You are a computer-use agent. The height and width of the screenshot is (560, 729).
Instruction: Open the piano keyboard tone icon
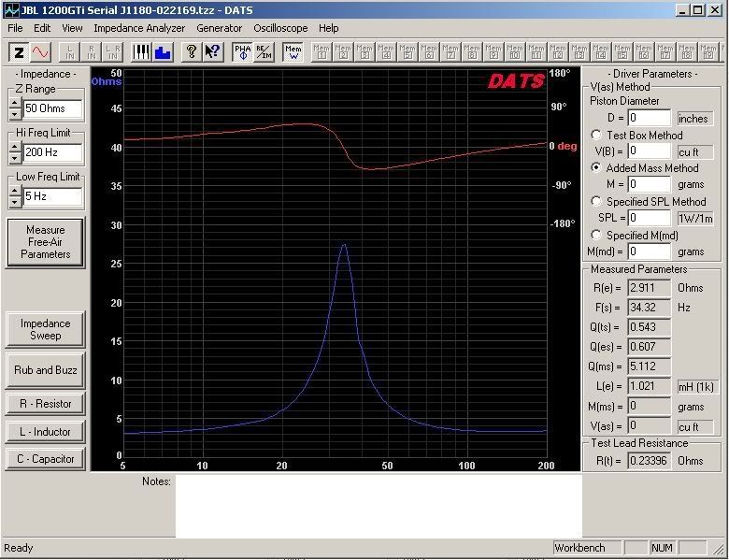click(x=141, y=52)
